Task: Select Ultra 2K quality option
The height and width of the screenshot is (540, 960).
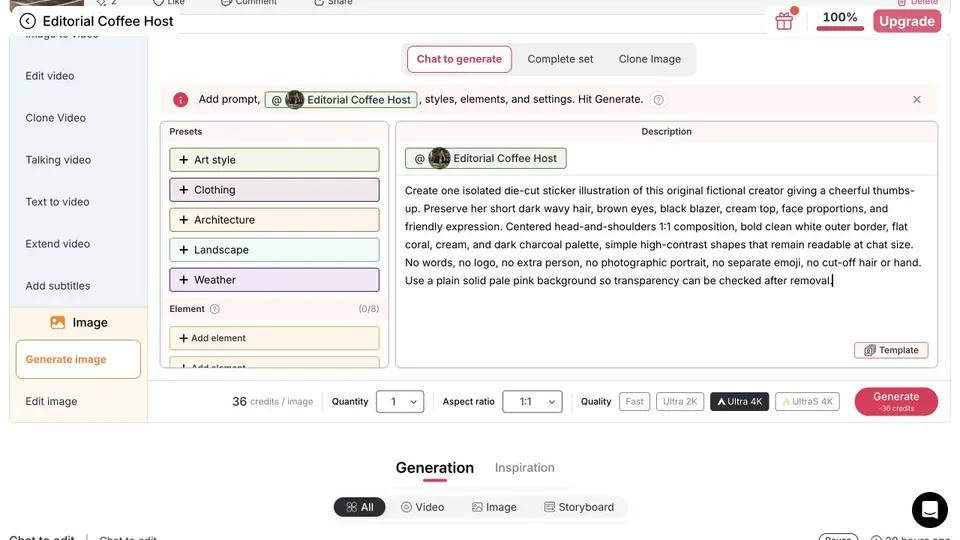Action: point(680,402)
